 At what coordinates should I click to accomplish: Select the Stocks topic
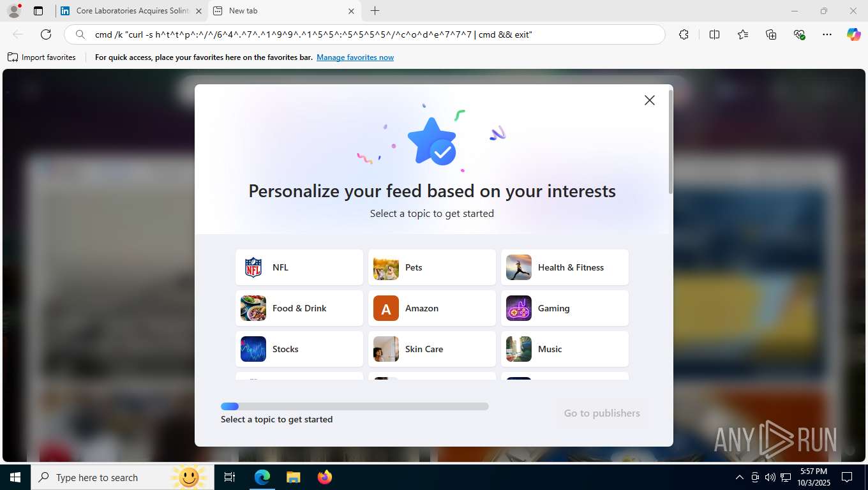tap(299, 349)
